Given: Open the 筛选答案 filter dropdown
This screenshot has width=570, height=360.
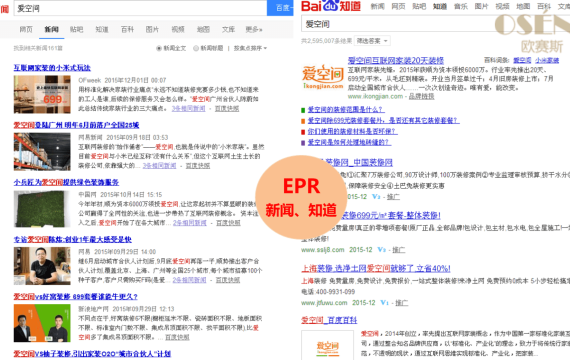Looking at the screenshot, I should (372, 41).
